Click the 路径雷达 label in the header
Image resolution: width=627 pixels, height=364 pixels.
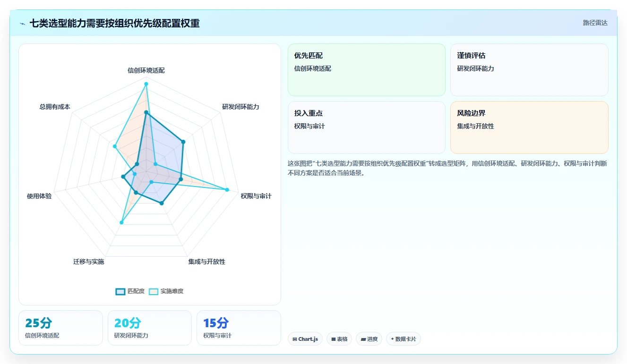tap(595, 23)
